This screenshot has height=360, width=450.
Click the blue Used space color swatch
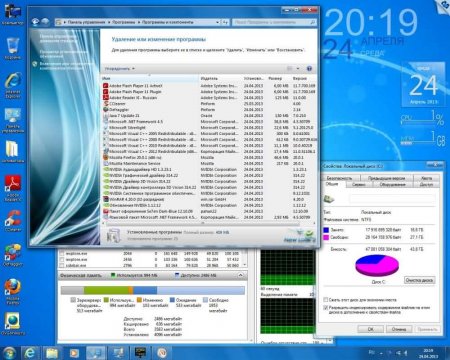tap(326, 230)
